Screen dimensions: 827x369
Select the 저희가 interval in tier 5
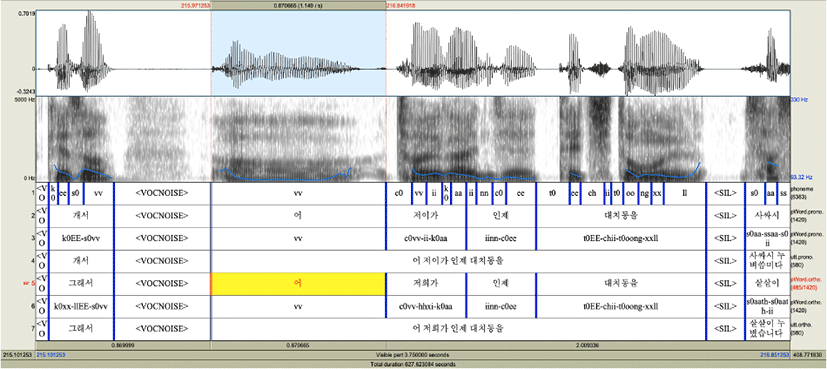[x=426, y=284]
